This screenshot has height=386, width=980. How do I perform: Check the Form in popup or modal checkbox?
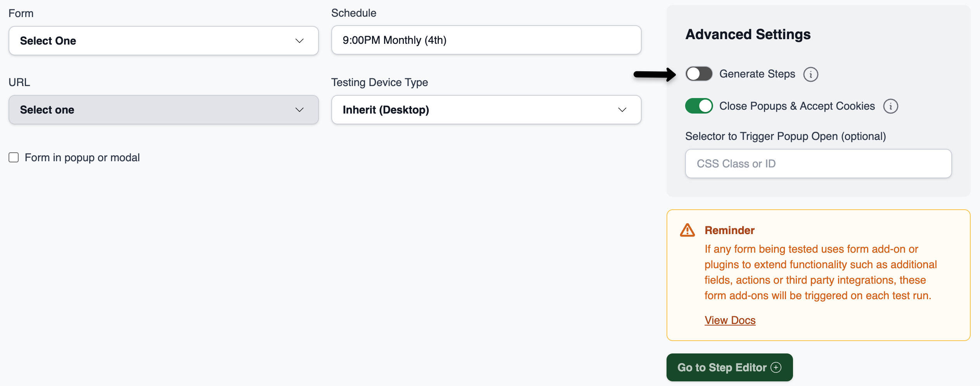pos(14,157)
